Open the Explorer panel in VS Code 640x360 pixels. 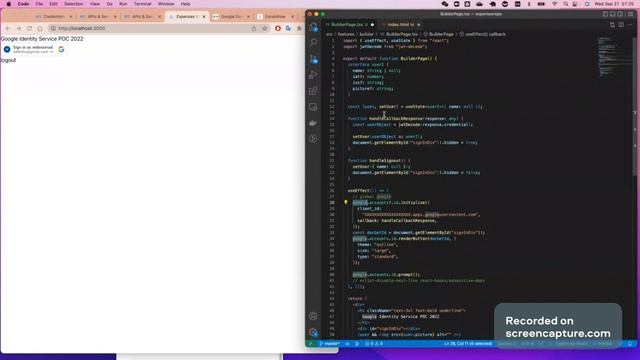pos(313,27)
